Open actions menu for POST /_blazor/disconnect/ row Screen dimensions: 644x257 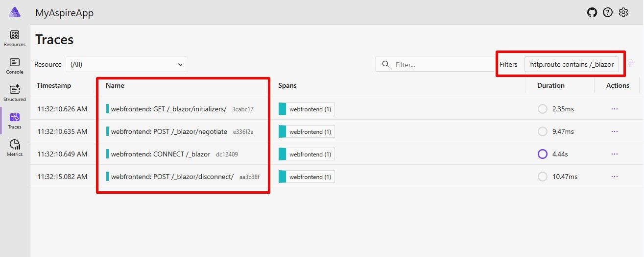(615, 177)
